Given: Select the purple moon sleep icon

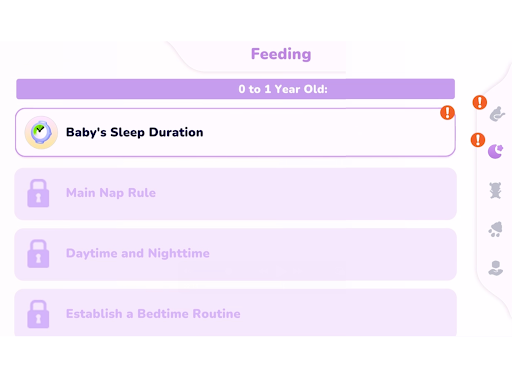Looking at the screenshot, I should [495, 151].
